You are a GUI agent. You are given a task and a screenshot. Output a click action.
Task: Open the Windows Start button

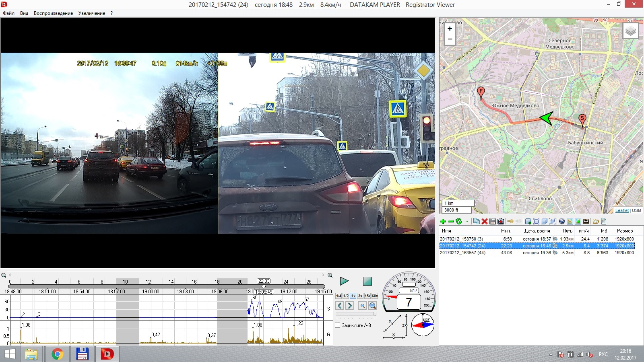[10, 354]
